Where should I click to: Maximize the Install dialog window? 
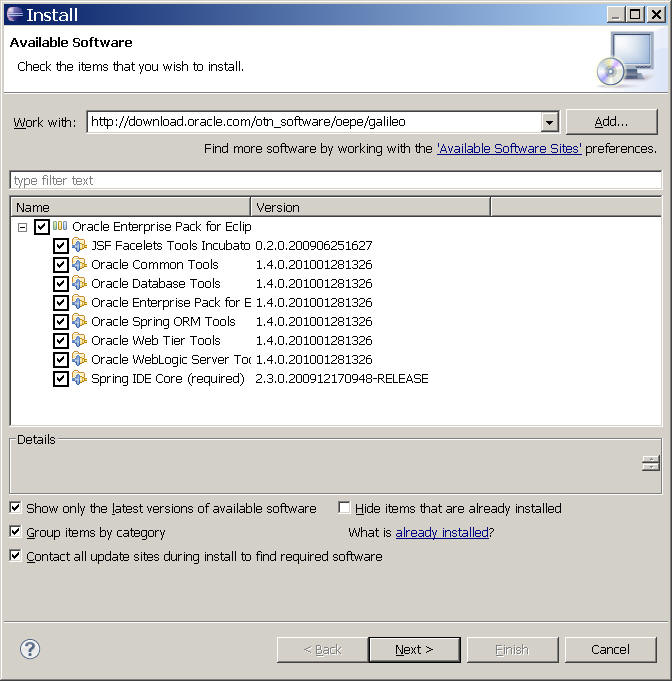pos(635,15)
